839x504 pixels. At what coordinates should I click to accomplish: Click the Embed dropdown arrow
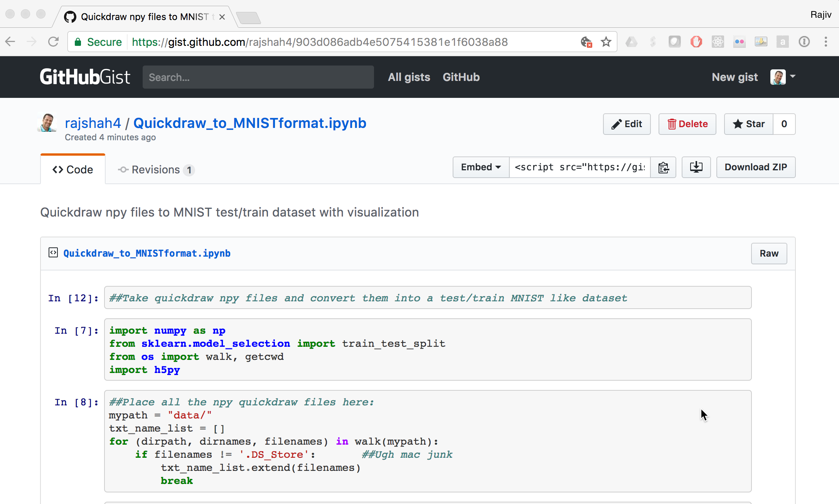click(x=497, y=167)
